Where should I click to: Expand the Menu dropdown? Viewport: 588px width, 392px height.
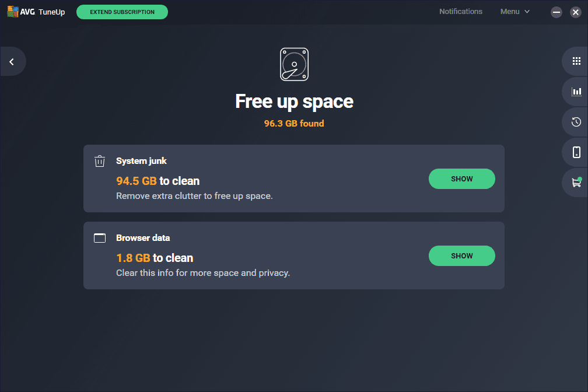coord(515,12)
